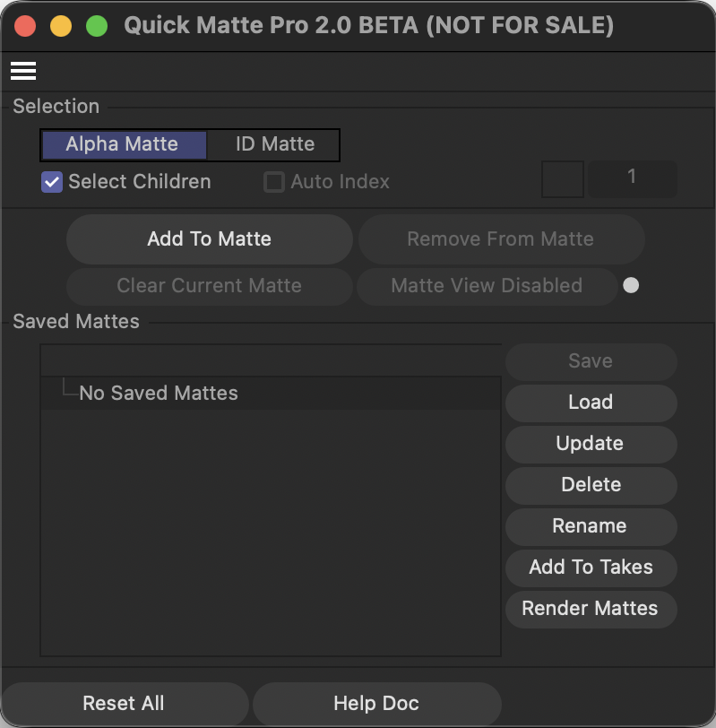Save the current matte
Viewport: 716px width, 728px height.
tap(591, 361)
